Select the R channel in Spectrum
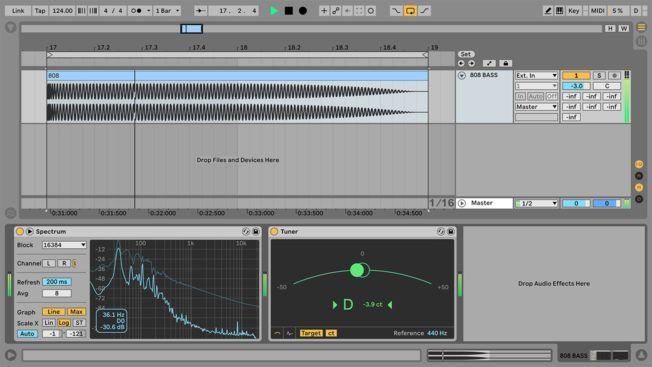This screenshot has width=652, height=367. pos(64,264)
